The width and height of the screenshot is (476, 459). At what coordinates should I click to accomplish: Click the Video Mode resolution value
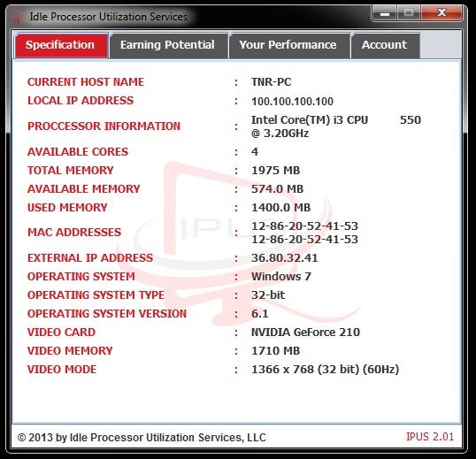325,370
